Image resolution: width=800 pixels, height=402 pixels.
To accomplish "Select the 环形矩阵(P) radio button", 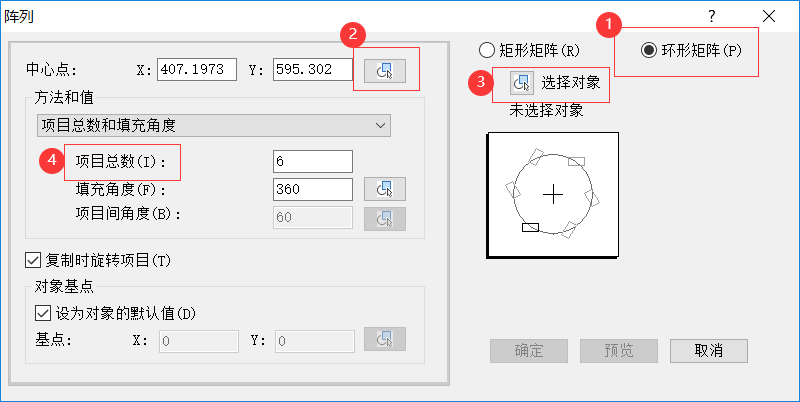I will coord(649,50).
